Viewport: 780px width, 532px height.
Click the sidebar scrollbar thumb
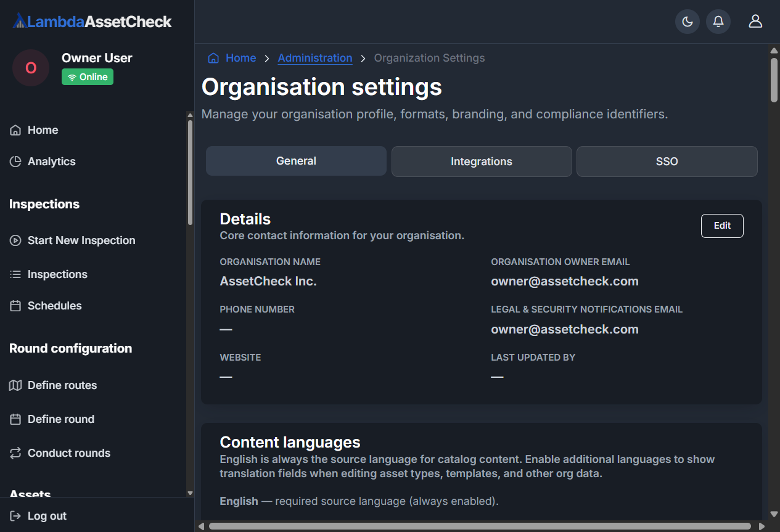pos(190,173)
